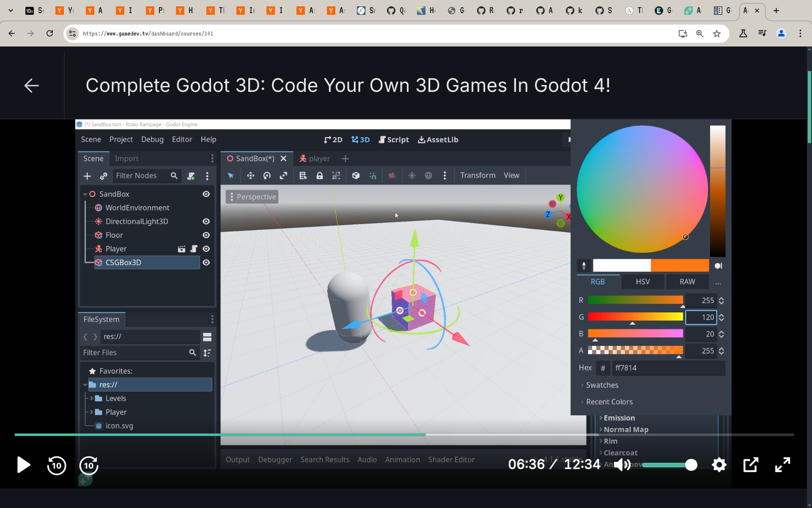Switch to the HSV color mode tab
The height and width of the screenshot is (508, 812).
tap(642, 282)
